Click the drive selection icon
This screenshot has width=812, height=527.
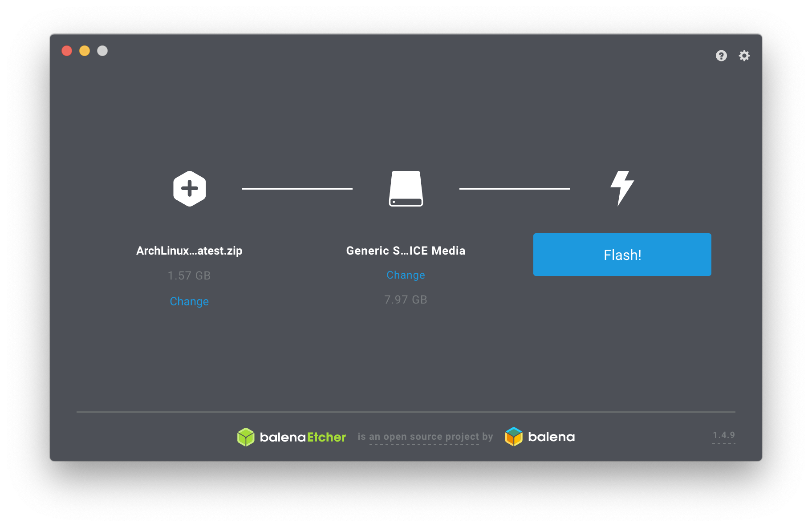click(406, 189)
